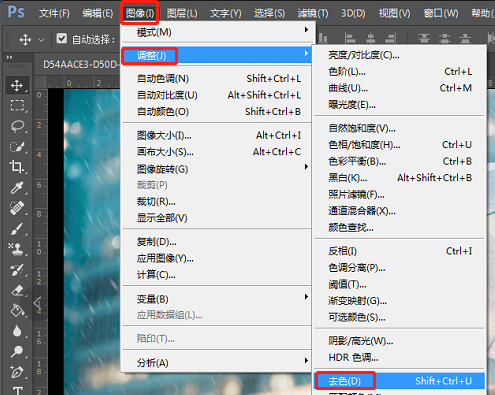Select the Clone Stamp tool
Viewport: 495px width, 395px height.
17,249
